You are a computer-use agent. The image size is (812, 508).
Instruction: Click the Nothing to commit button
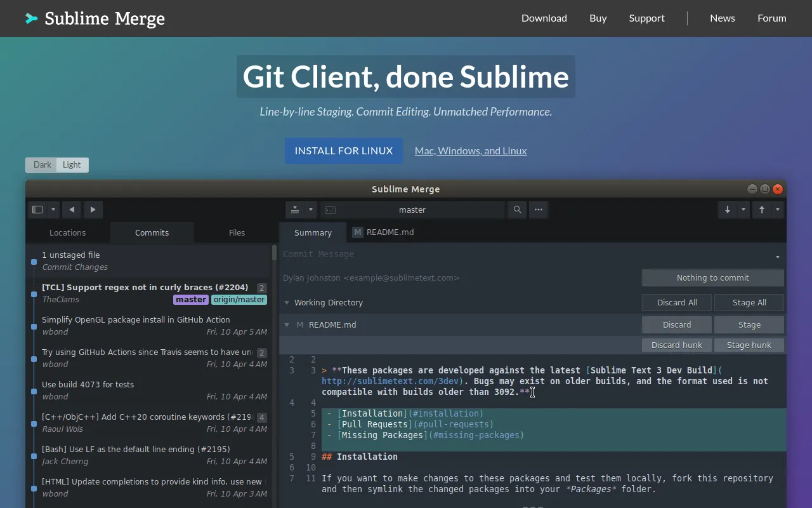[x=712, y=277]
